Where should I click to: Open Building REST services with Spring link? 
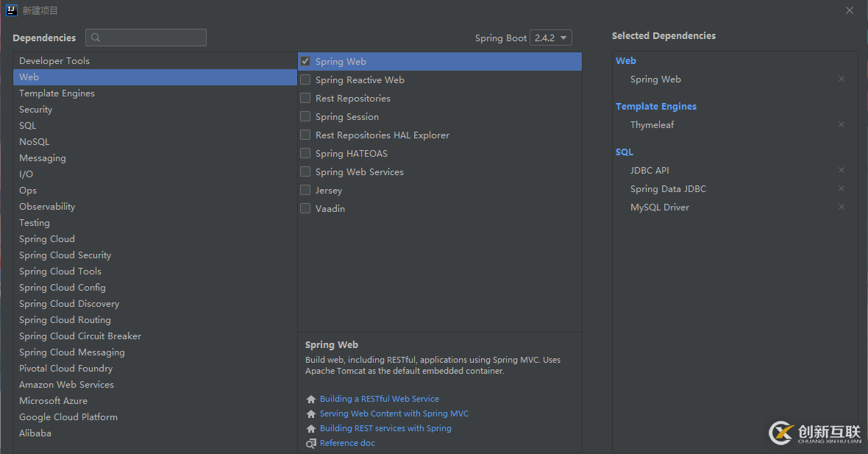385,428
